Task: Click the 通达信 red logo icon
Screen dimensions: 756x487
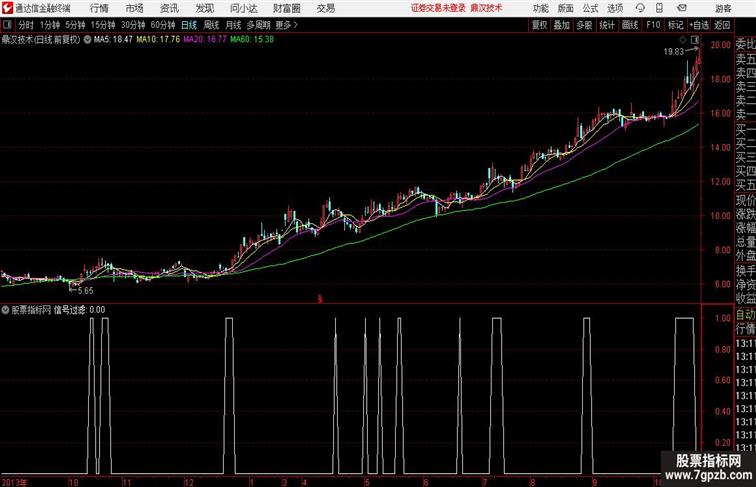Action: 7,8
